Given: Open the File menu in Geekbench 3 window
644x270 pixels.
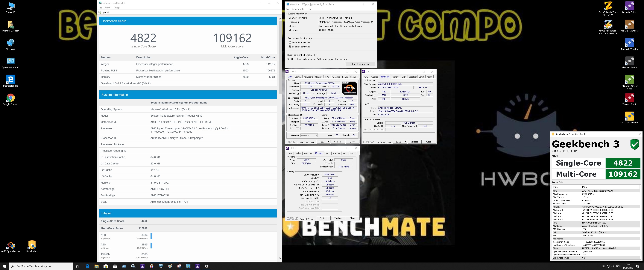Looking at the screenshot, I should tap(100, 7).
